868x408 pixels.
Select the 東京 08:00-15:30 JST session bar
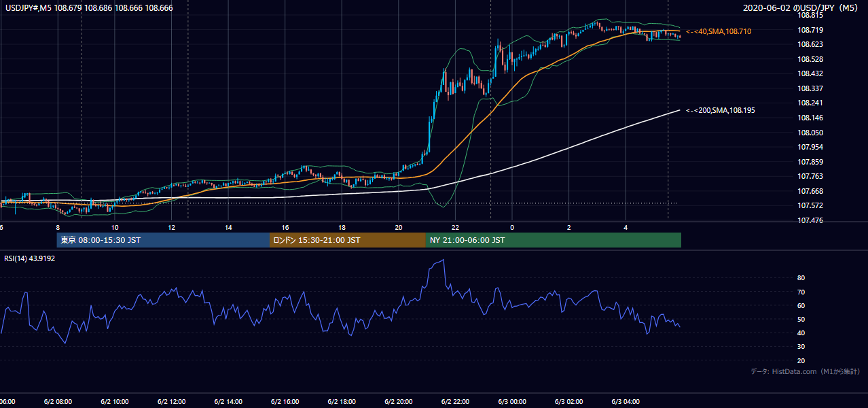163,240
